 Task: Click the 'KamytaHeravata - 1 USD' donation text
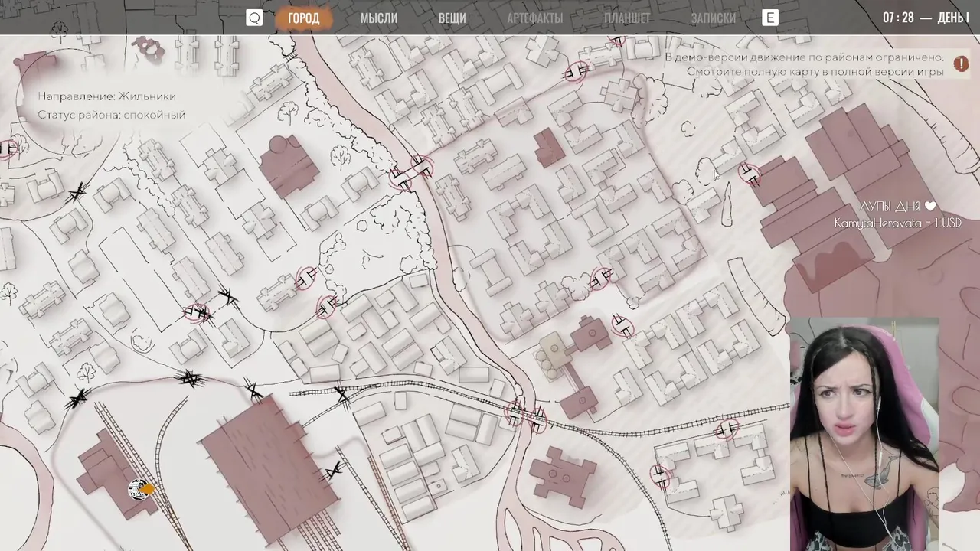pyautogui.click(x=897, y=223)
